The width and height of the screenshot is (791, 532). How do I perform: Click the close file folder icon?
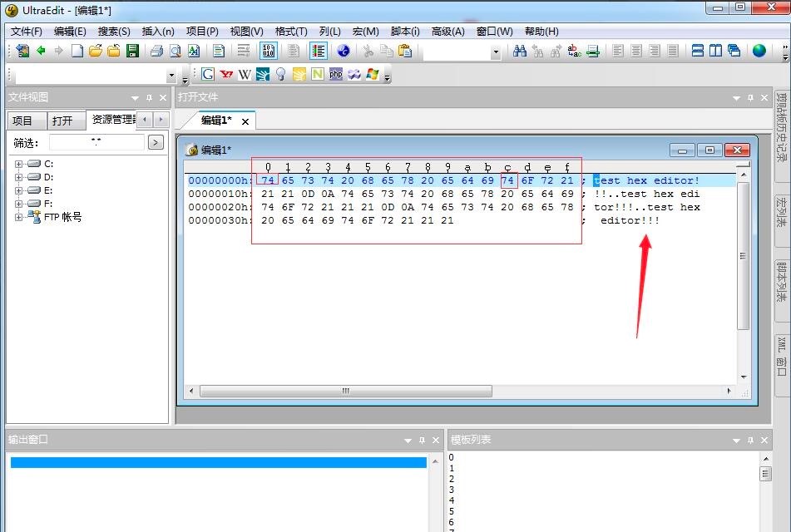pos(114,51)
